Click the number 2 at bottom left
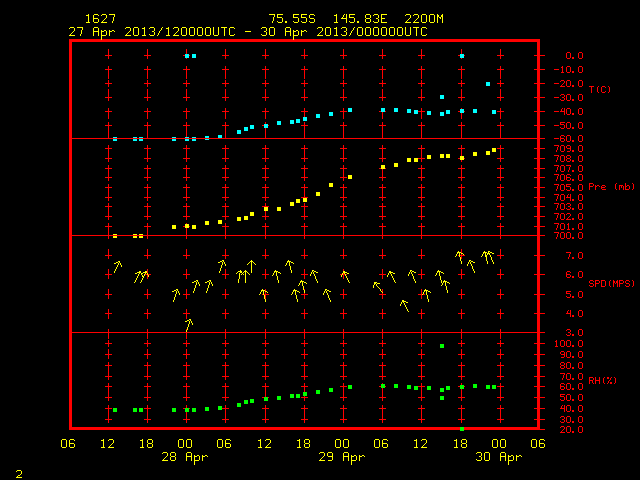 (x=19, y=474)
